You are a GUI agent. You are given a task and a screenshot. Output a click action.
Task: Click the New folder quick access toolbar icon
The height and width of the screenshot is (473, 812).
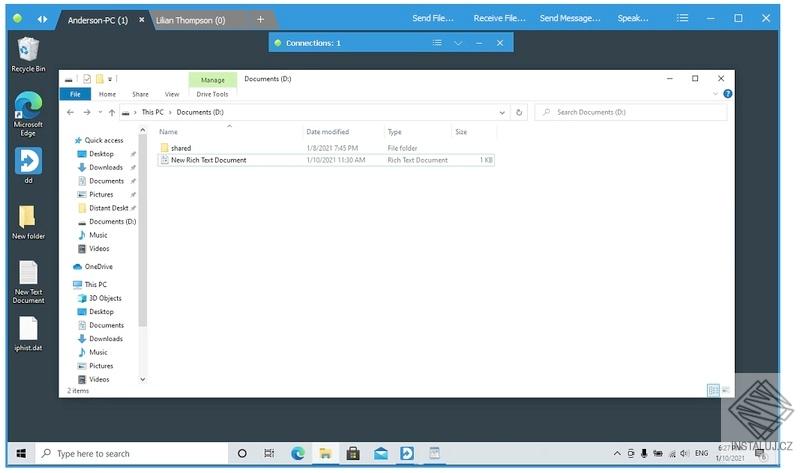[x=99, y=79]
